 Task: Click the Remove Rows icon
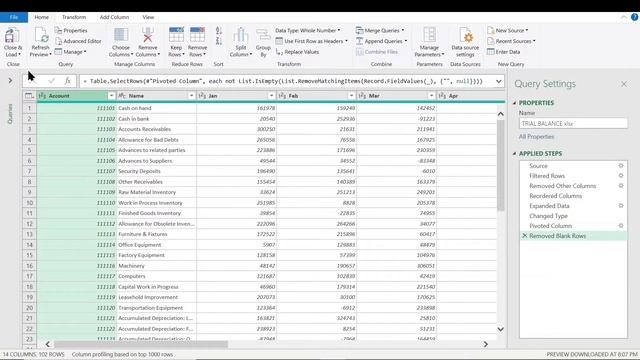pos(197,35)
